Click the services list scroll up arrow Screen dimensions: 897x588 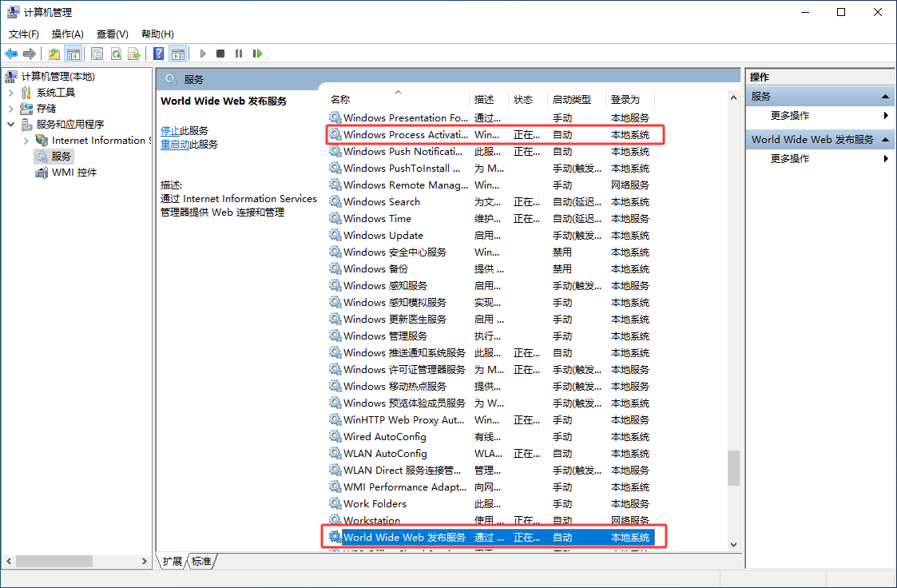(x=733, y=97)
